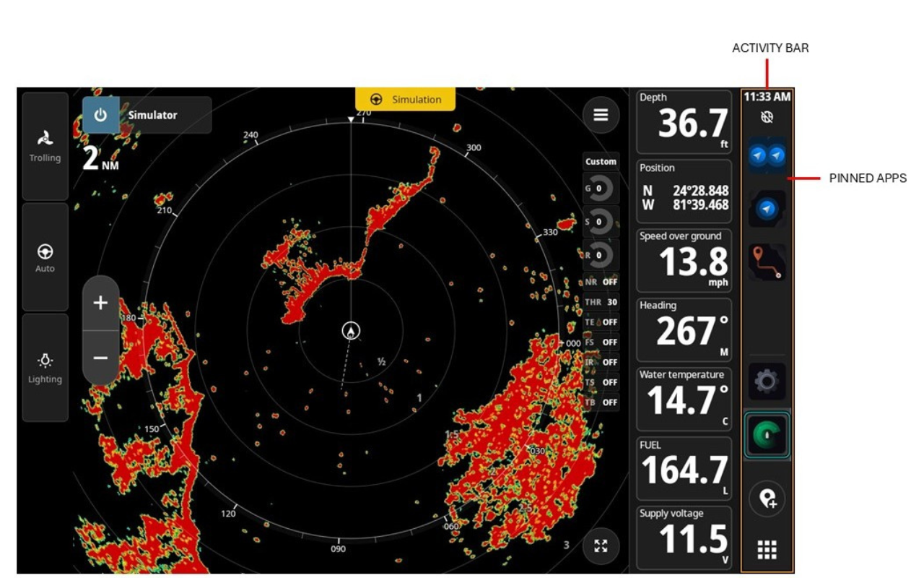Toggle NR noise rejection OFF setting
924x578 pixels.
[x=601, y=282]
